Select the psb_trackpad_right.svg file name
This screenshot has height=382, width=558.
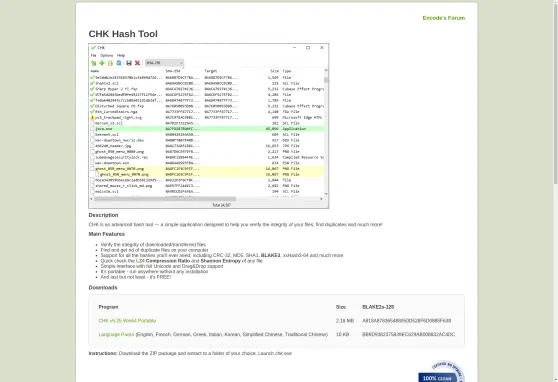coord(119,117)
